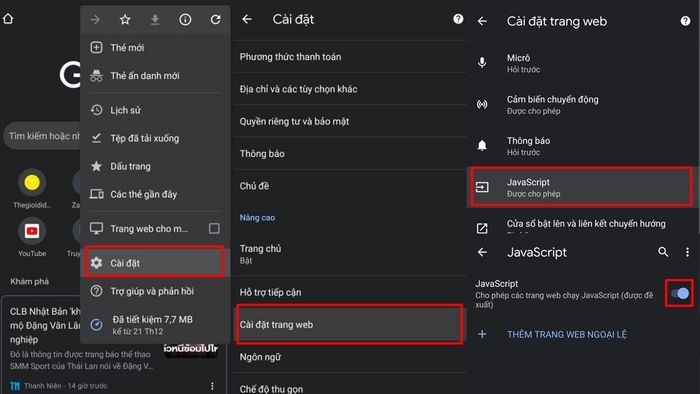The width and height of the screenshot is (700, 394).
Task: Tap the home icon in Chrome
Action: tap(8, 19)
